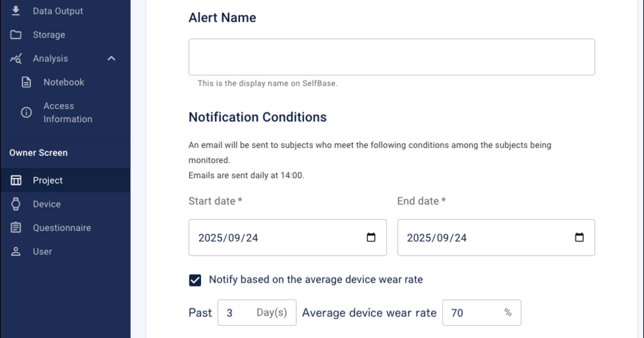The width and height of the screenshot is (644, 338).
Task: Click the Questionnaire clipboard icon
Action: (16, 228)
